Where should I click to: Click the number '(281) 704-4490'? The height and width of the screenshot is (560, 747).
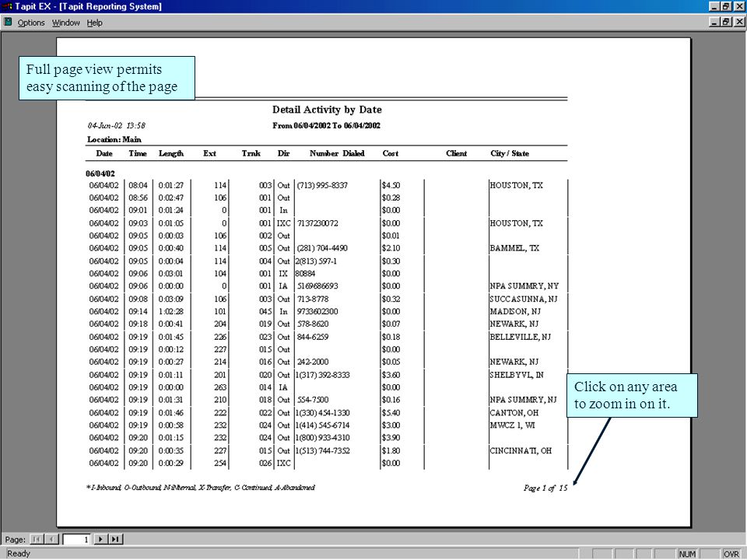(322, 248)
